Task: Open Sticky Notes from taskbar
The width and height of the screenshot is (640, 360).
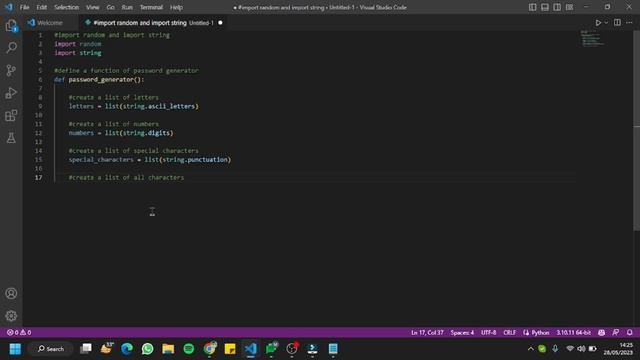Action: 230,349
